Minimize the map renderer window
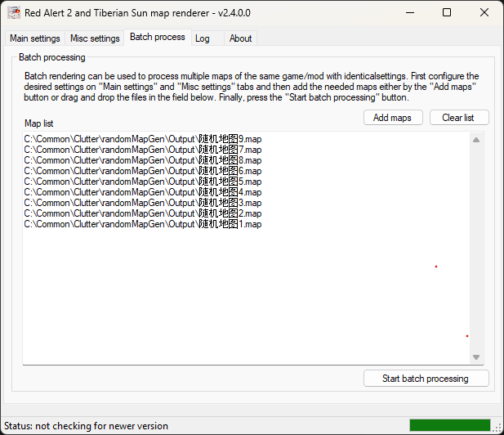Viewport: 504px width, 435px height. tap(410, 13)
